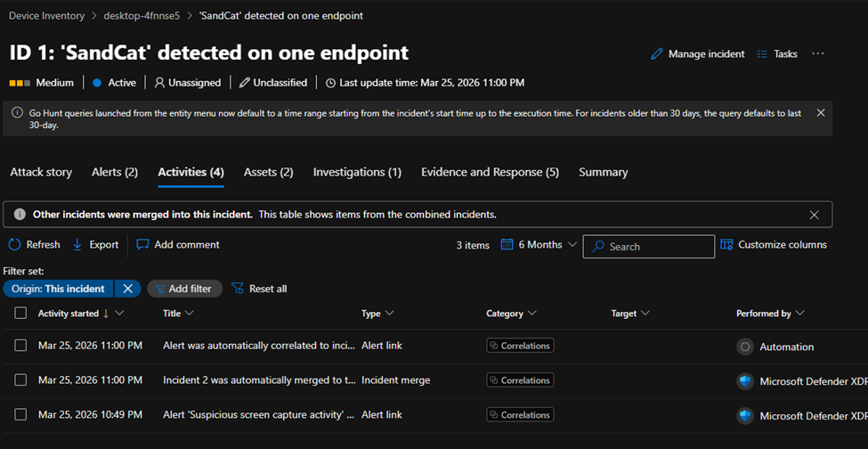Viewport: 868px width, 449px height.
Task: Click the Refresh icon
Action: (14, 244)
